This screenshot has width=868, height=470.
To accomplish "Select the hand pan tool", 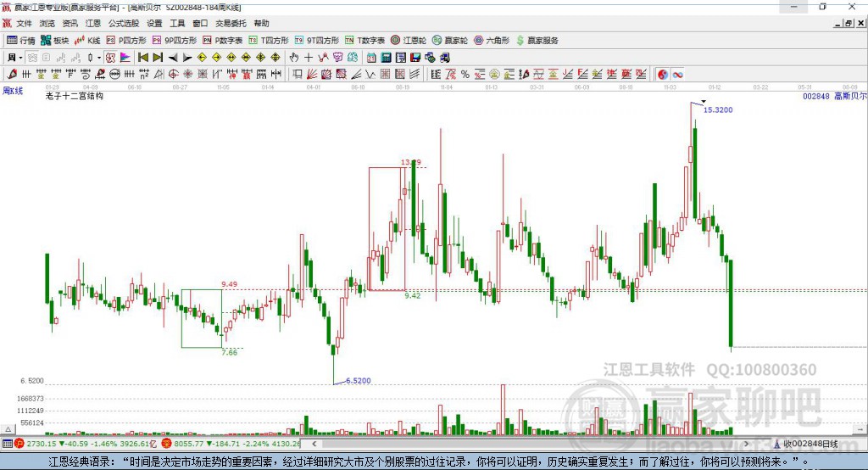I will [294, 58].
